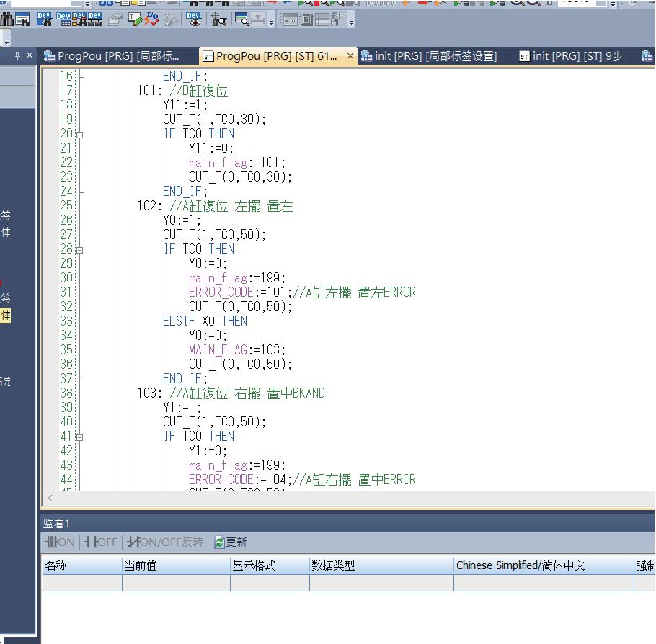Image resolution: width=656 pixels, height=644 pixels.
Task: Click the last docking toolbar icon
Action: click(337, 19)
